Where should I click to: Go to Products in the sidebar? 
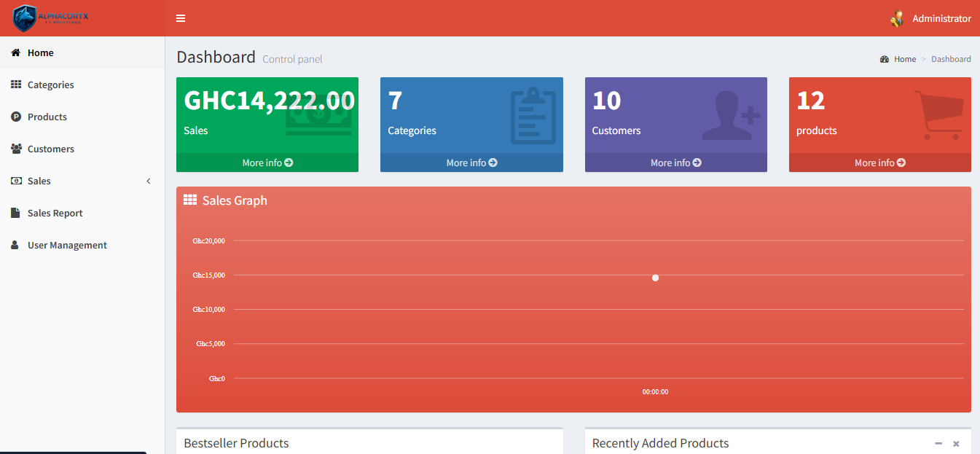point(82,117)
